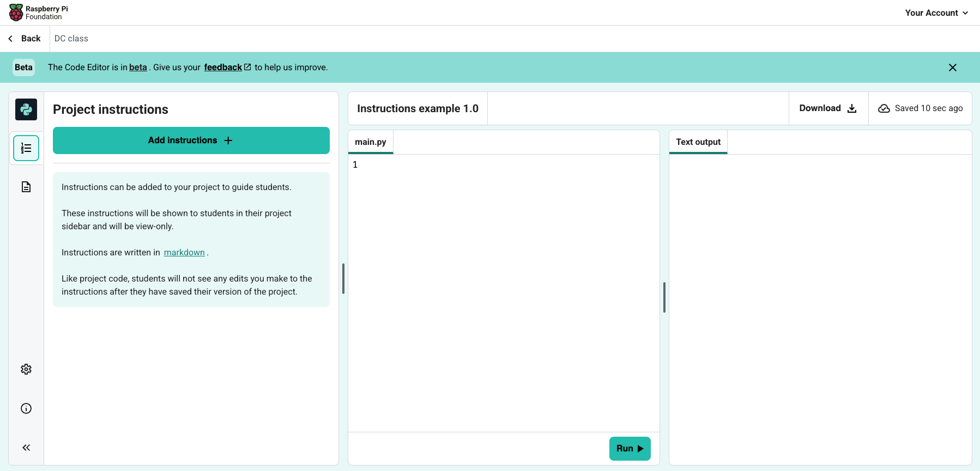Select the main.py file tab

tap(370, 142)
